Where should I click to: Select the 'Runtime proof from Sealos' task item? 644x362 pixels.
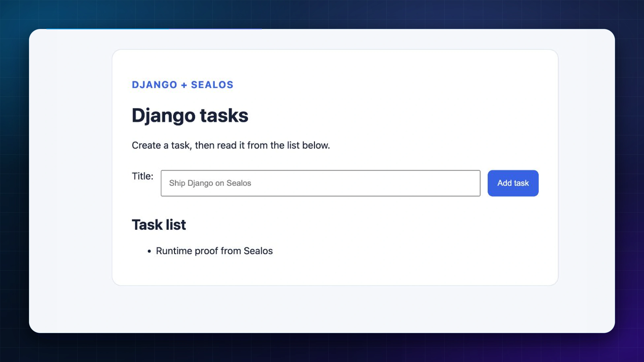click(x=214, y=251)
